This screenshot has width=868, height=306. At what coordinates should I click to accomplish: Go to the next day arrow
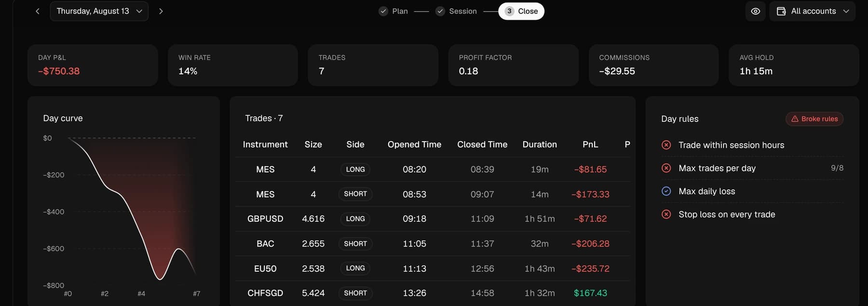point(161,11)
